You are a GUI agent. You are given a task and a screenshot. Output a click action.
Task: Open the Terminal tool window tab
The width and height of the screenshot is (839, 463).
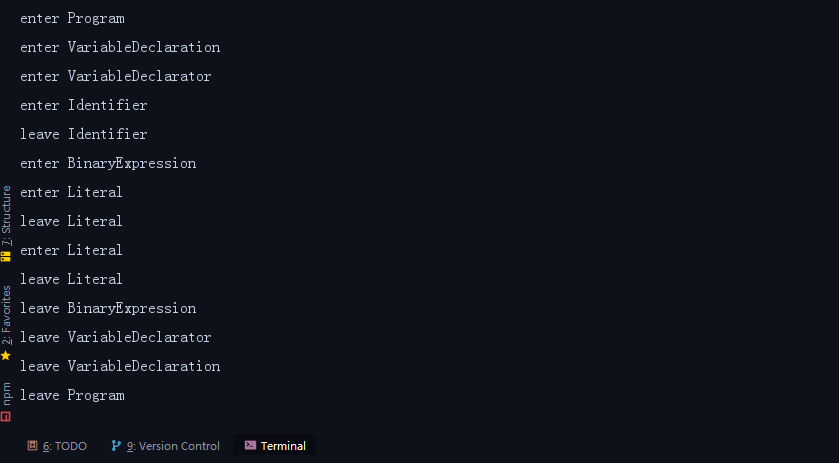click(x=274, y=445)
